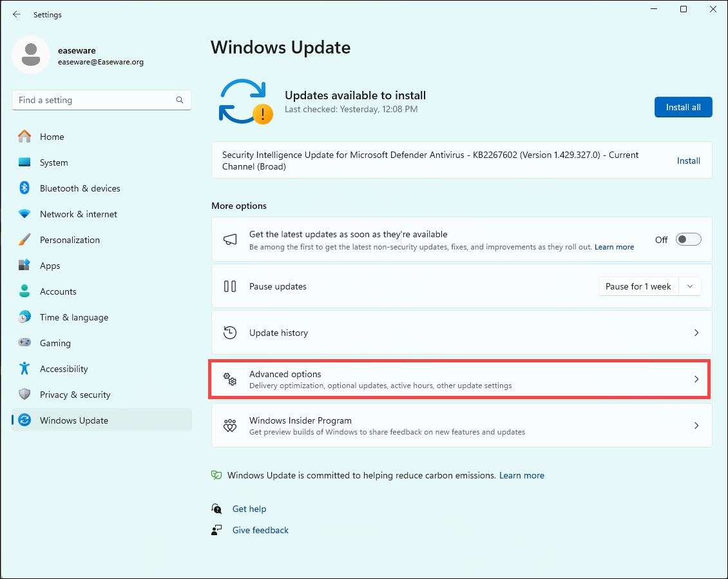Image resolution: width=728 pixels, height=579 pixels.
Task: Click the Advanced options gears icon
Action: pos(230,379)
